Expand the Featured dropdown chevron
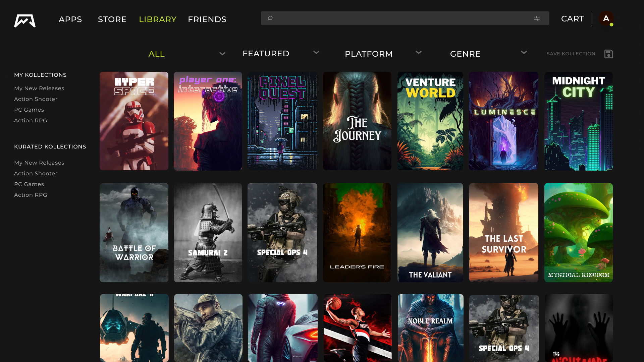The width and height of the screenshot is (644, 362). 316,52
